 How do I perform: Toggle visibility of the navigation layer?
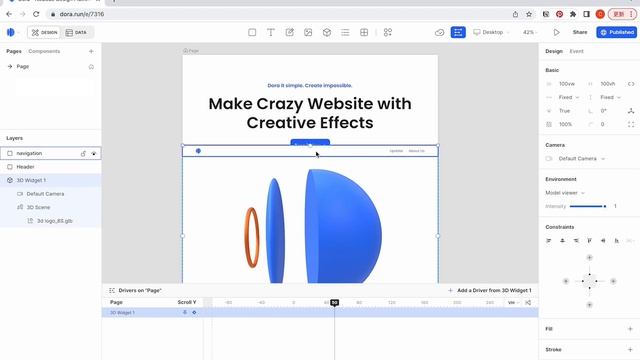click(94, 153)
